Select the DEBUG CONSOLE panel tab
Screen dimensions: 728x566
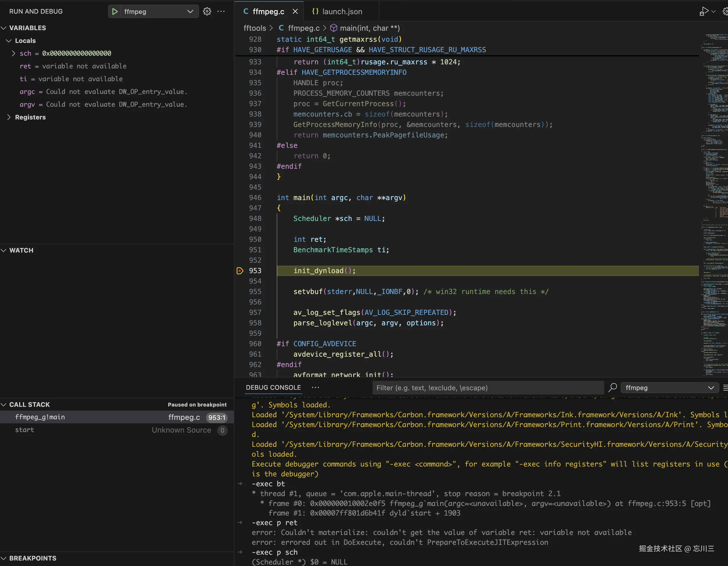click(x=273, y=387)
